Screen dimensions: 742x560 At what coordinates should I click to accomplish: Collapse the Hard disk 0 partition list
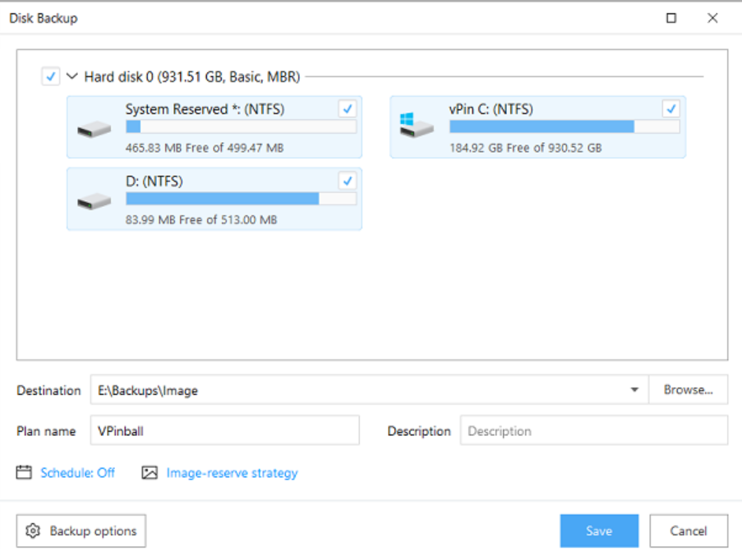coord(72,76)
